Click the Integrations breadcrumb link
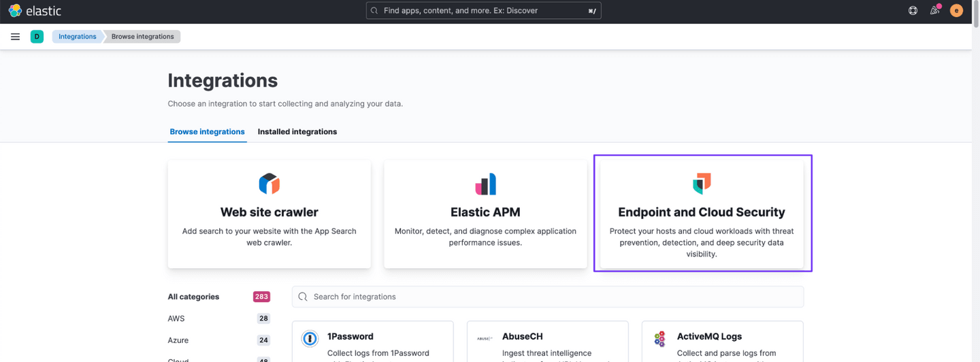The image size is (980, 362). (77, 37)
